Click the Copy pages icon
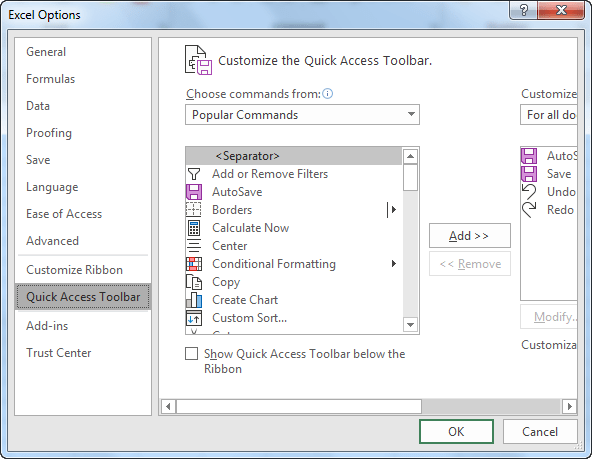 click(x=194, y=282)
